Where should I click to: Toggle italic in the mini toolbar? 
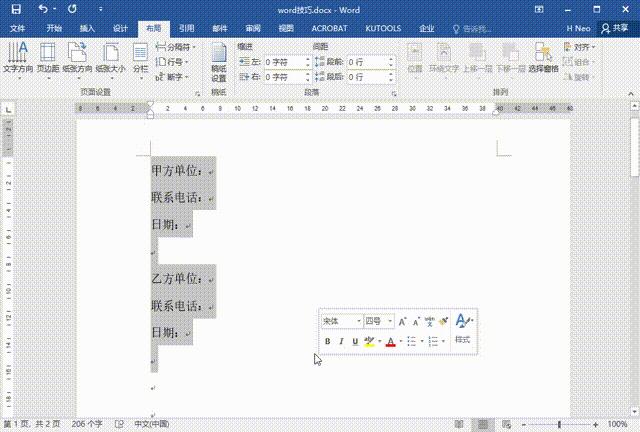[341, 341]
